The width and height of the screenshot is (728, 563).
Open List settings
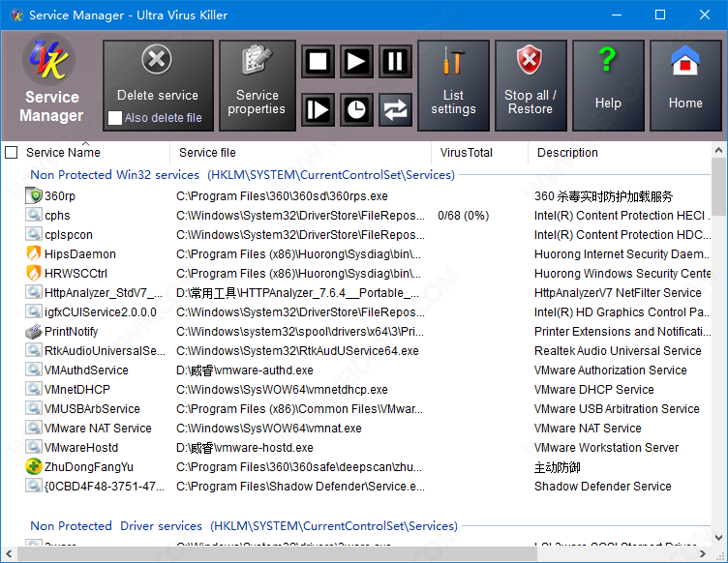453,85
